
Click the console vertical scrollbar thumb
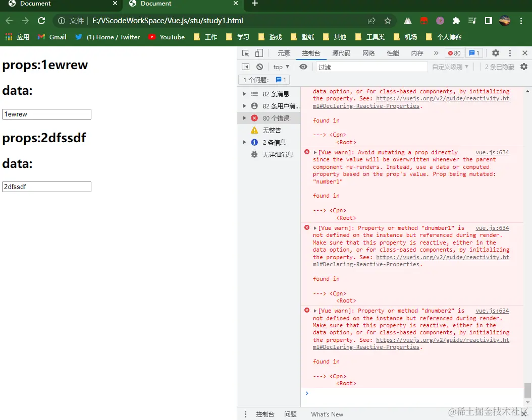527,391
